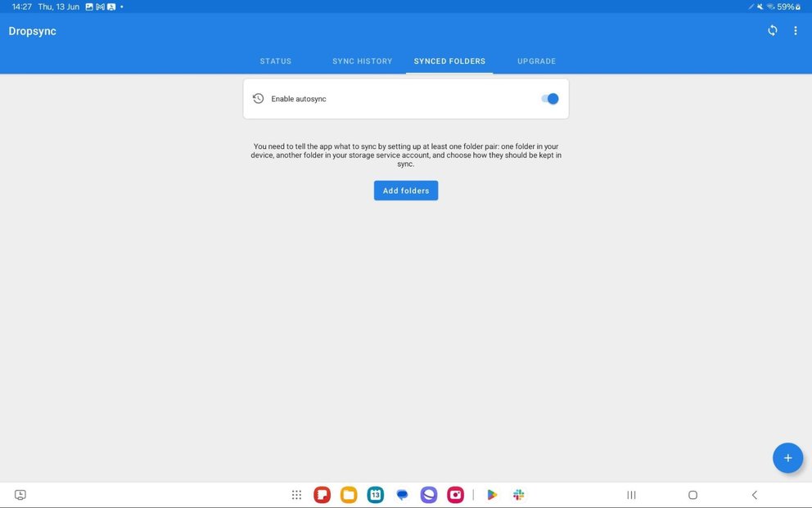The image size is (812, 508).
Task: Tap the sync now icon in the toolbar
Action: pos(771,30)
